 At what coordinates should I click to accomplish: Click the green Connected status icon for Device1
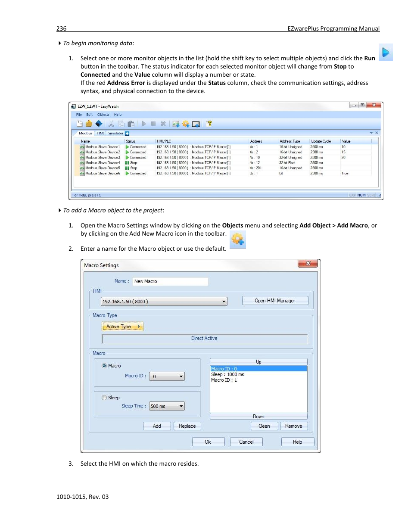(128, 147)
